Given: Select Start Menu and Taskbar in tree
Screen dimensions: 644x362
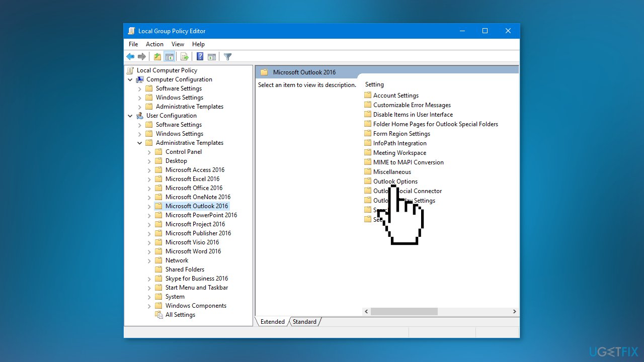Looking at the screenshot, I should [x=197, y=288].
